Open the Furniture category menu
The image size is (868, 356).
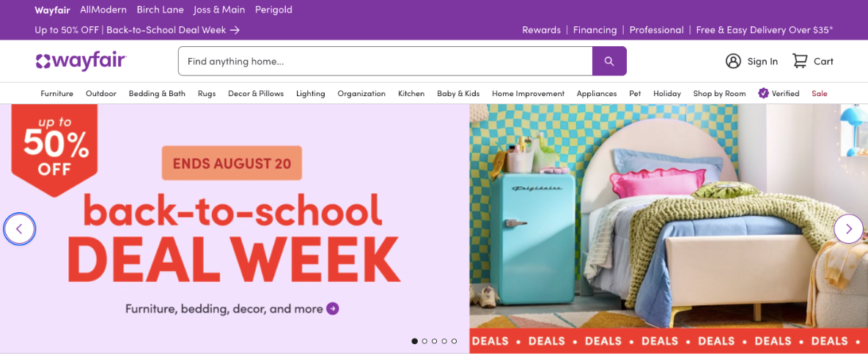(57, 94)
